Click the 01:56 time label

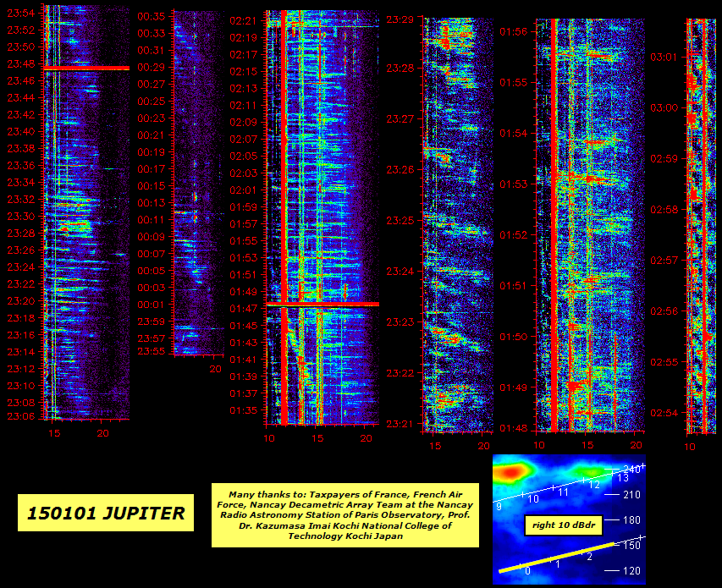pyautogui.click(x=514, y=31)
